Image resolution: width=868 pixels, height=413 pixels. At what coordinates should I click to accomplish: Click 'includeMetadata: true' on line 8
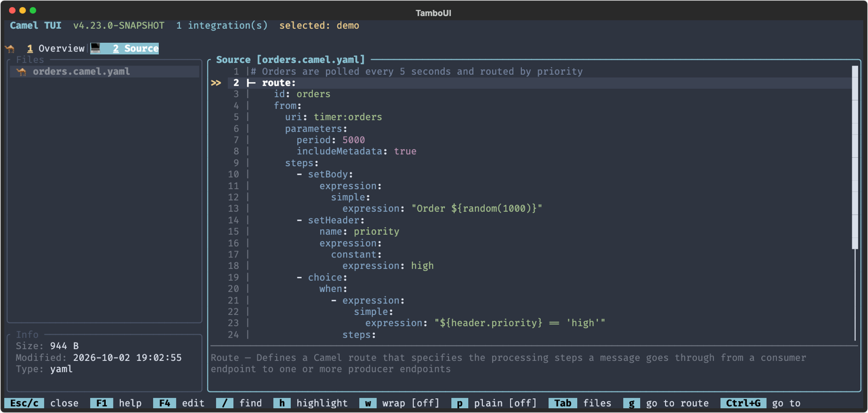click(x=356, y=151)
